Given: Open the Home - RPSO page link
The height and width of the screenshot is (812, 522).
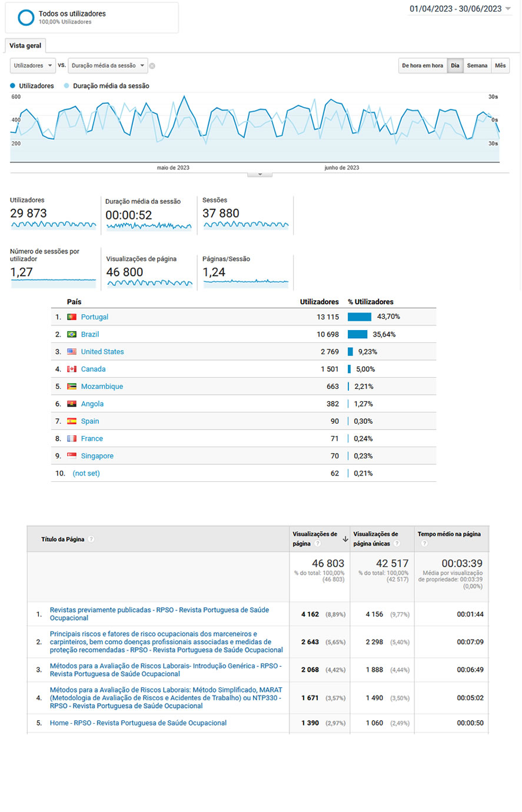Looking at the screenshot, I should tap(138, 723).
